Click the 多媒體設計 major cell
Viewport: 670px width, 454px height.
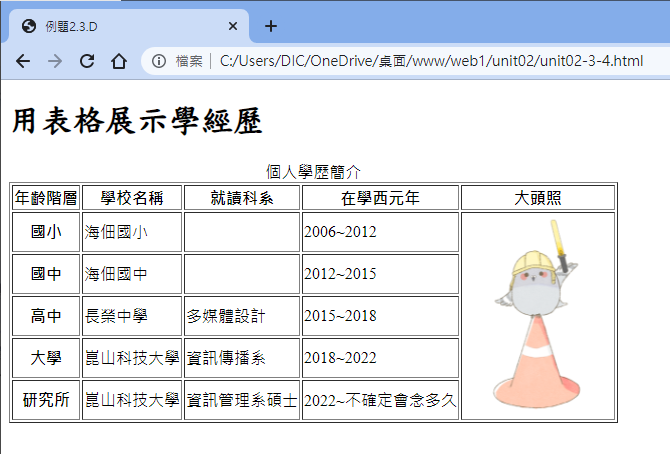pyautogui.click(x=226, y=316)
